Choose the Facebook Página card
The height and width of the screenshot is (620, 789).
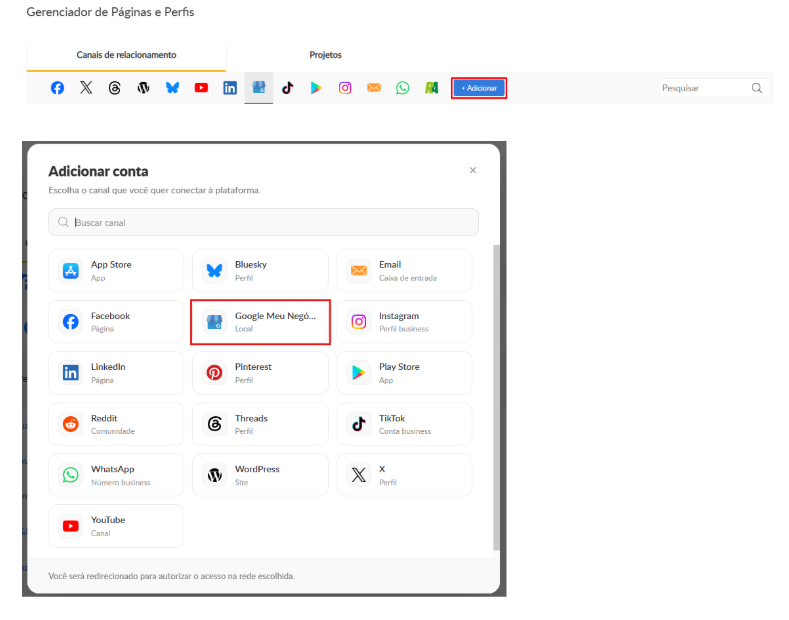pyautogui.click(x=116, y=322)
